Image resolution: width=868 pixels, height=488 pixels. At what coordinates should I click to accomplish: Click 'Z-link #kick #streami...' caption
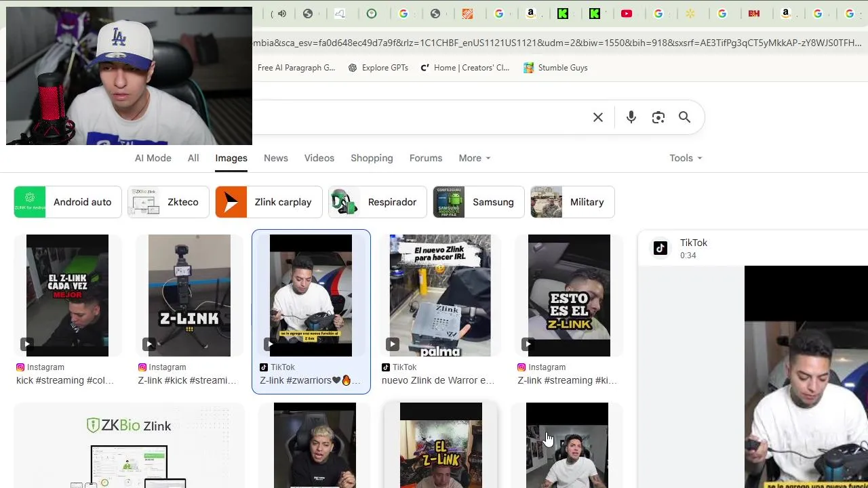point(187,380)
